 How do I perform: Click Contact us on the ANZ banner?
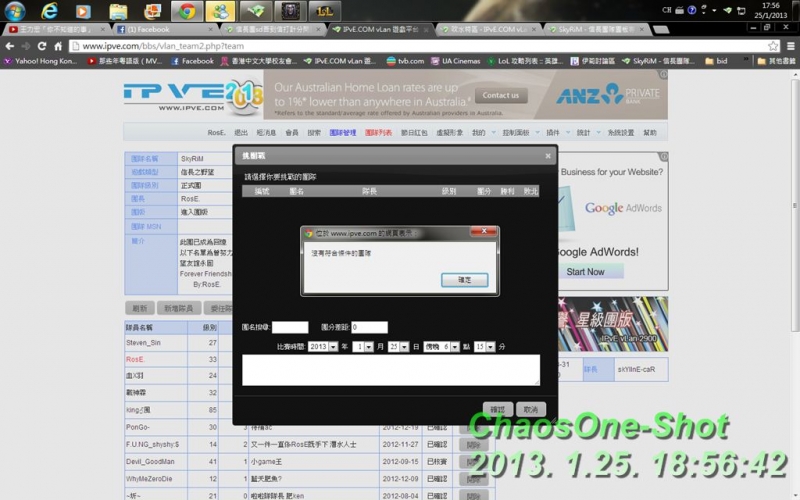click(501, 95)
